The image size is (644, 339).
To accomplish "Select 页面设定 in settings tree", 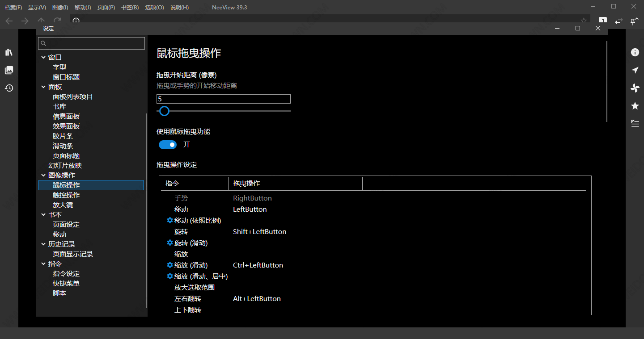I will (66, 224).
